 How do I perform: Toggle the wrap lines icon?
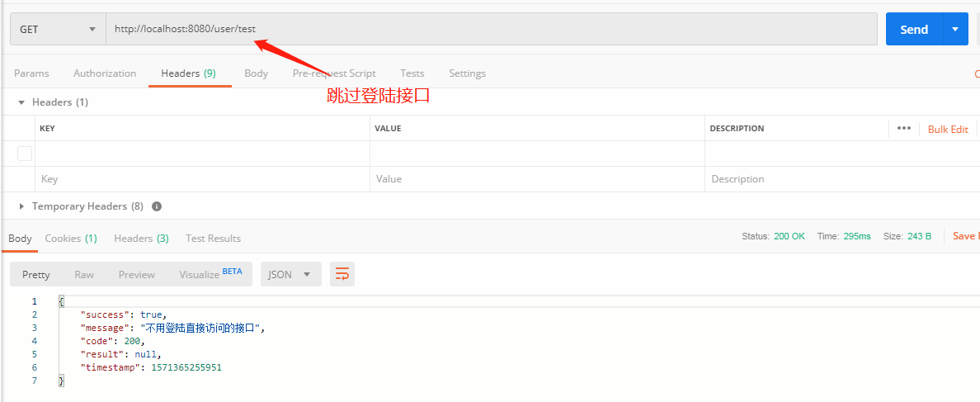[x=342, y=274]
